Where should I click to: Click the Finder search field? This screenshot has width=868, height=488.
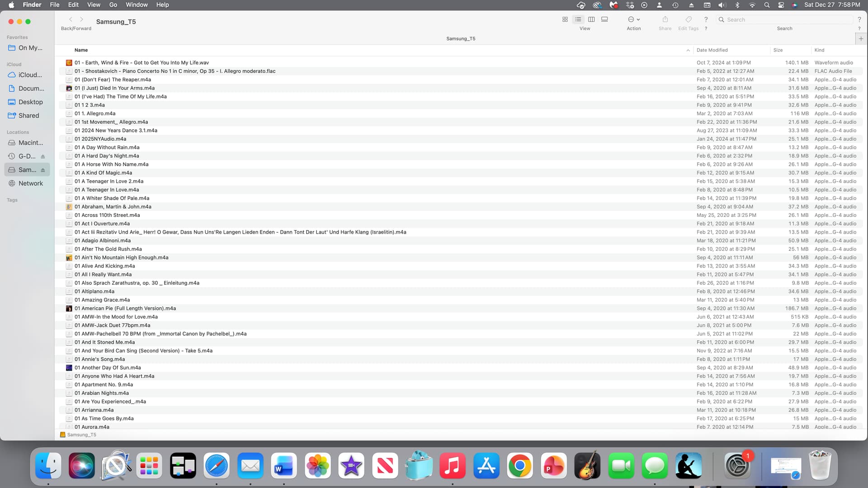784,19
